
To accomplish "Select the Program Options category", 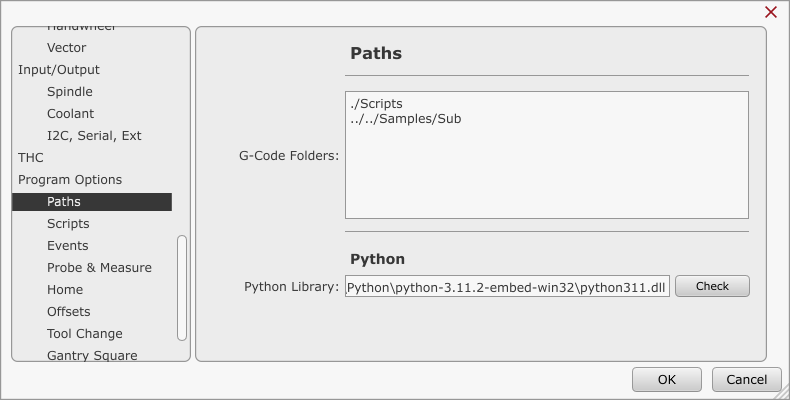I will [x=70, y=180].
